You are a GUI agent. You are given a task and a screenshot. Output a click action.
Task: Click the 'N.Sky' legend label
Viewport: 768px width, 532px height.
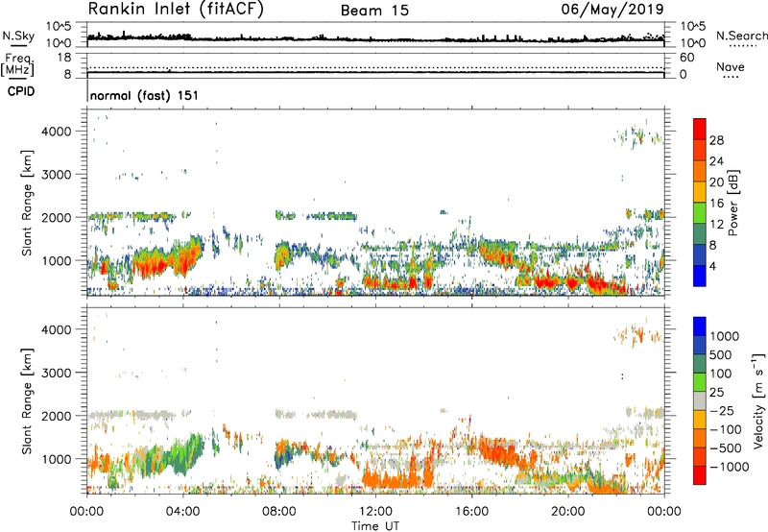click(18, 36)
